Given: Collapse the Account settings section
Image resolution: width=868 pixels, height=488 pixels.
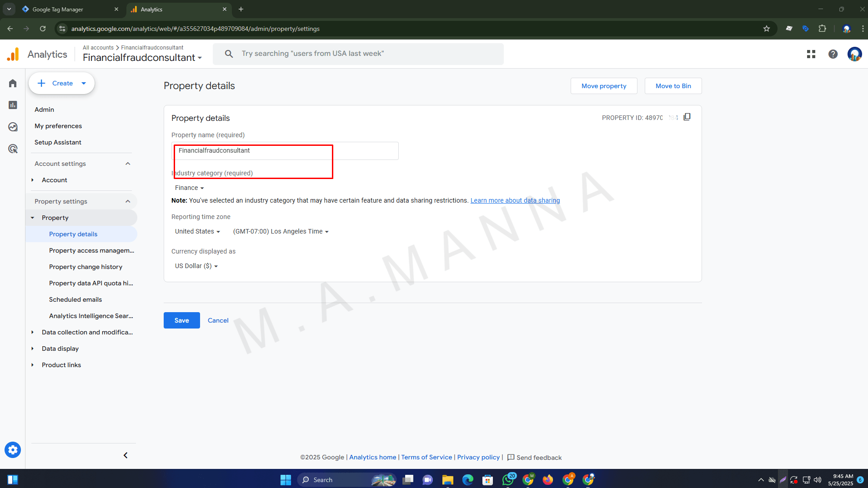Looking at the screenshot, I should tap(128, 164).
